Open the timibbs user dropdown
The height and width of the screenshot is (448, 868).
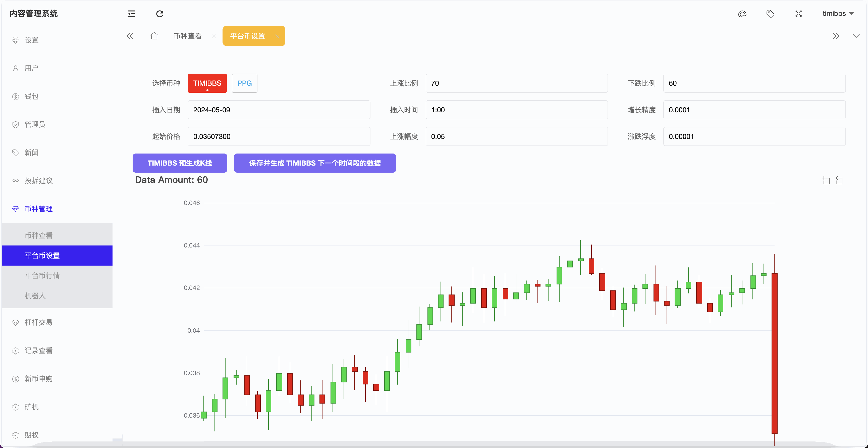tap(838, 14)
